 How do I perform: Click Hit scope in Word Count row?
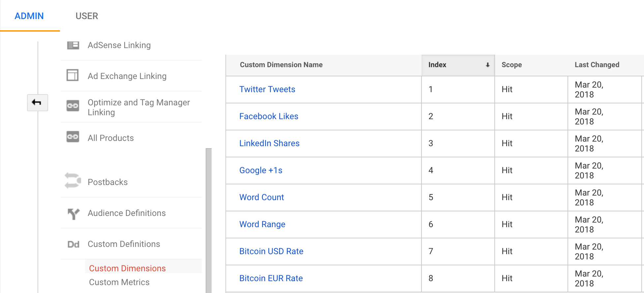507,197
